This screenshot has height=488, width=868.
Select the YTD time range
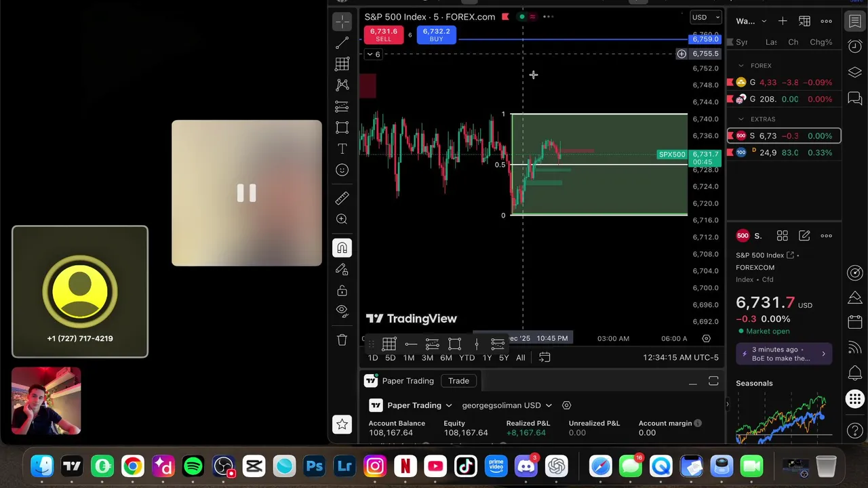click(x=467, y=357)
